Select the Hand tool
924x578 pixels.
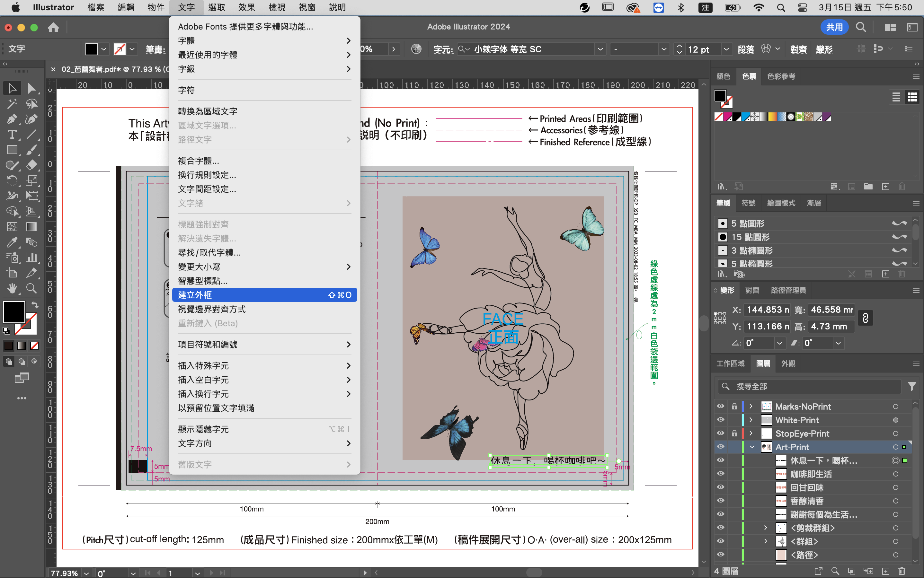(x=12, y=289)
